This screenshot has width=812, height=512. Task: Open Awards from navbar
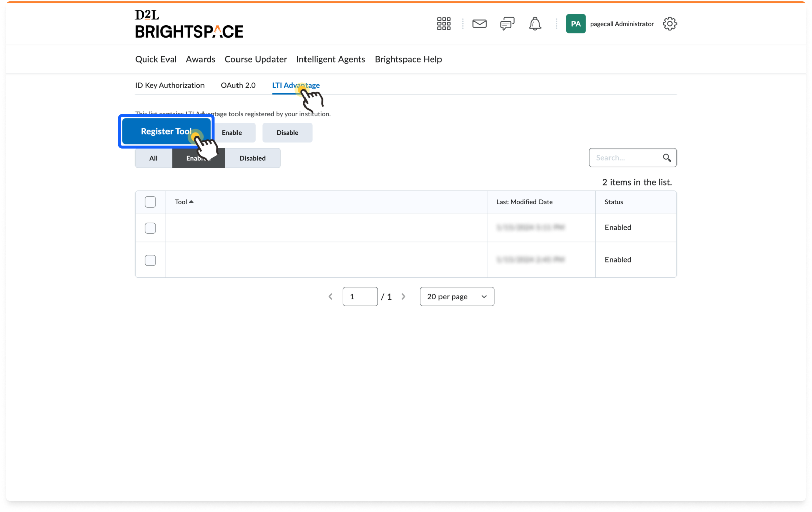pos(200,59)
